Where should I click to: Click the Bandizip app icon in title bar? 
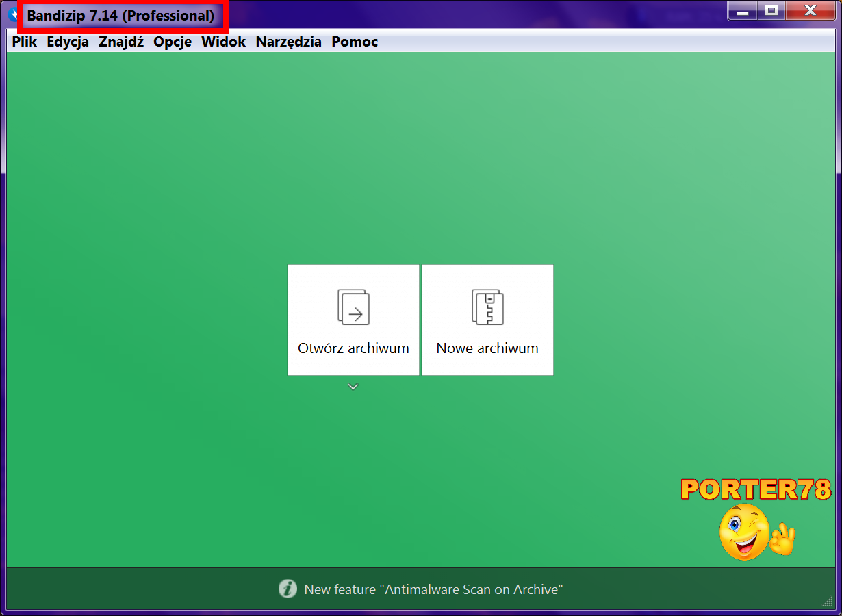pos(12,14)
